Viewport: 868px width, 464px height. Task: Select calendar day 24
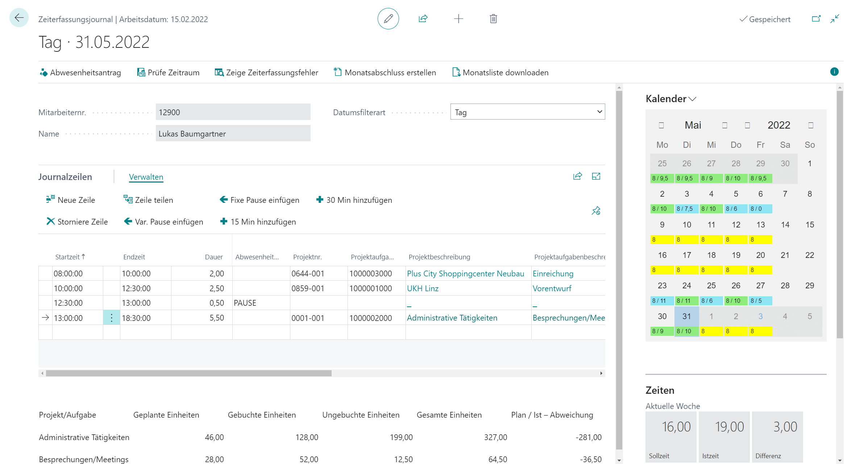(x=687, y=285)
